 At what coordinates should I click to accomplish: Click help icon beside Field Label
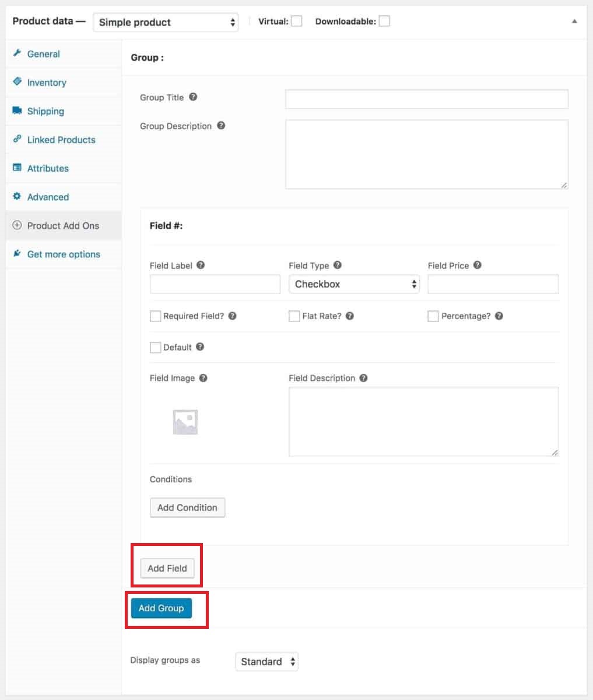pos(201,265)
